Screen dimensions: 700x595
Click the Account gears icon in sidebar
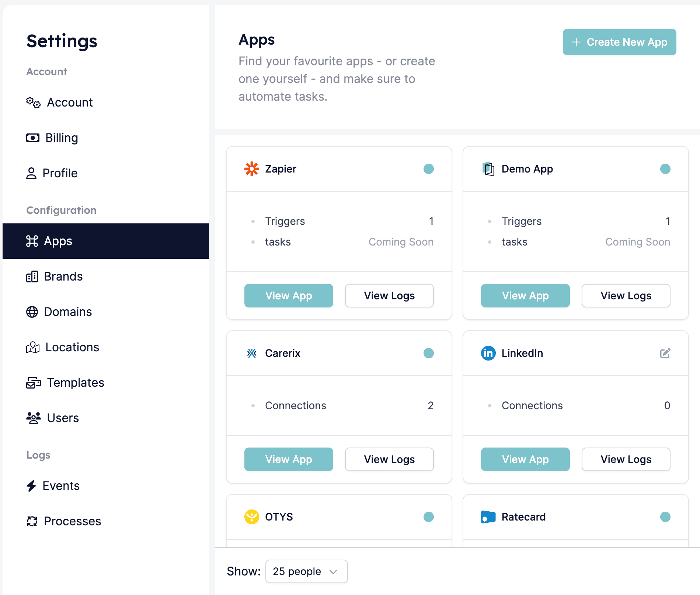pyautogui.click(x=33, y=102)
